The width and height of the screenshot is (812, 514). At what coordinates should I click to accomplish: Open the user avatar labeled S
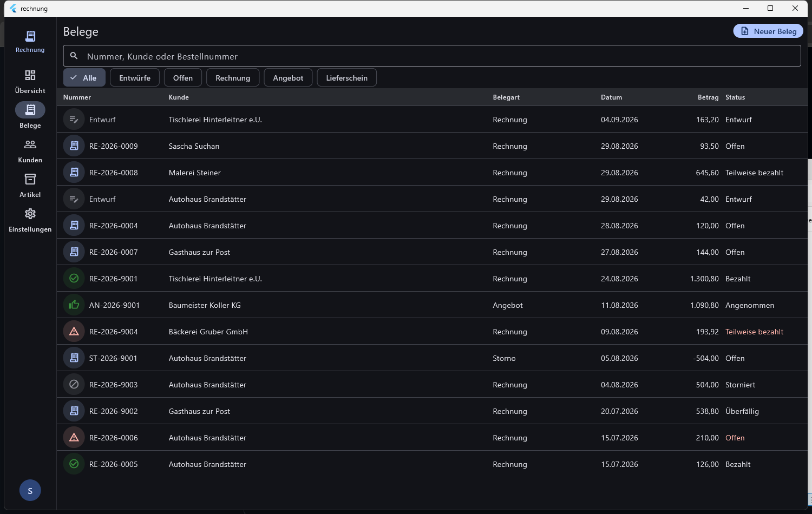point(30,490)
